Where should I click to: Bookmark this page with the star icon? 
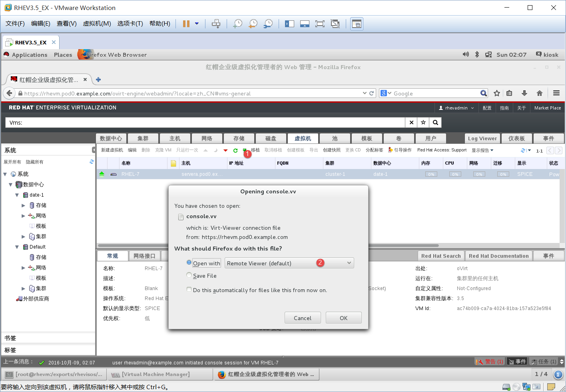pos(497,93)
